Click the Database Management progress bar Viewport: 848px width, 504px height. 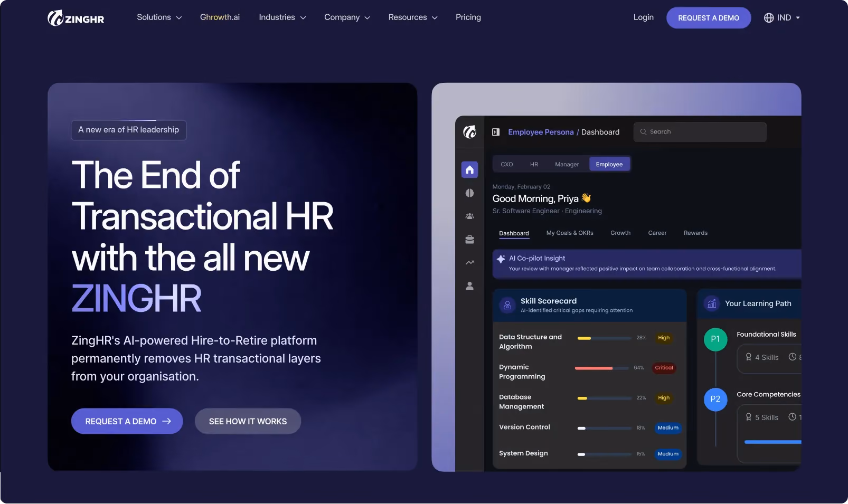coord(605,398)
